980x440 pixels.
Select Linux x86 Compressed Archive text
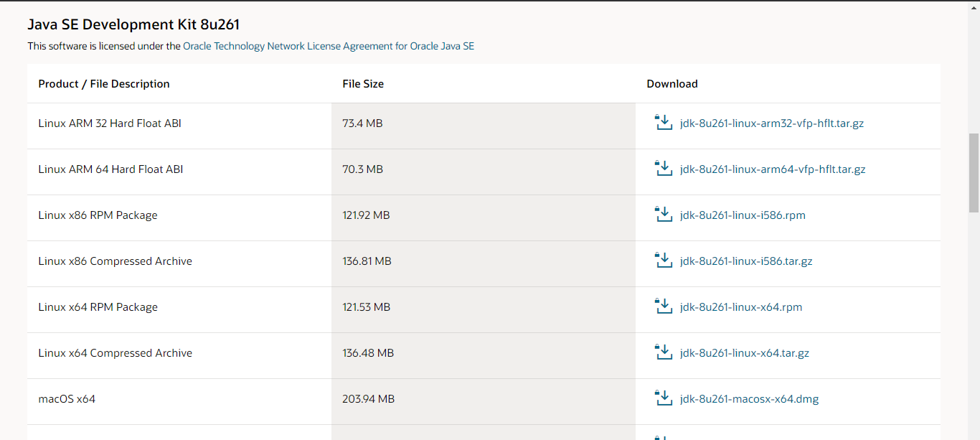click(115, 261)
